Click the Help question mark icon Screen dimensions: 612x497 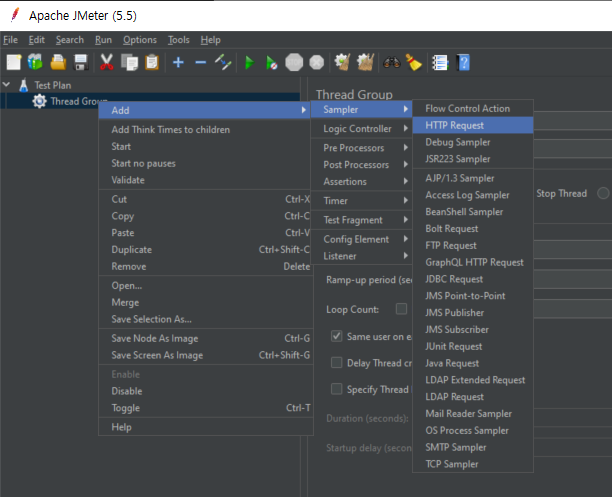pyautogui.click(x=463, y=62)
